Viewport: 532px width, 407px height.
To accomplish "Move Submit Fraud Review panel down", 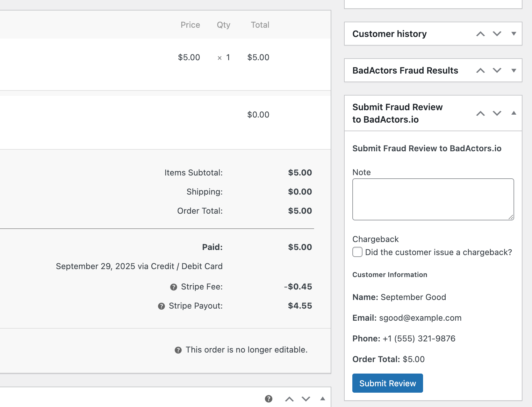I will pos(497,113).
